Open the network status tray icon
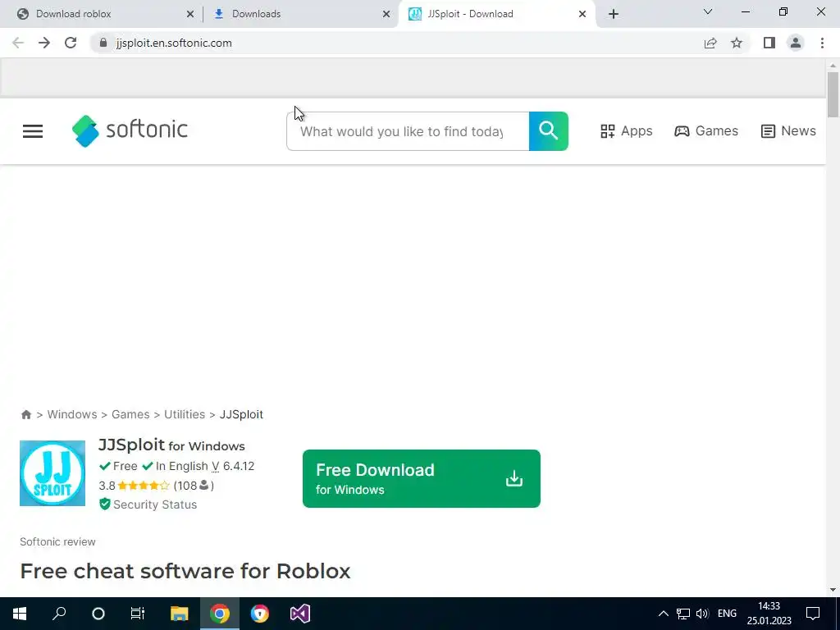The height and width of the screenshot is (630, 840). click(683, 614)
